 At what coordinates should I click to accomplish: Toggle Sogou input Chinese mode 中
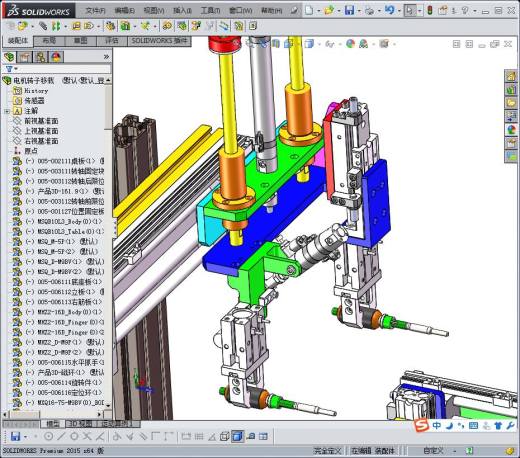(436, 425)
